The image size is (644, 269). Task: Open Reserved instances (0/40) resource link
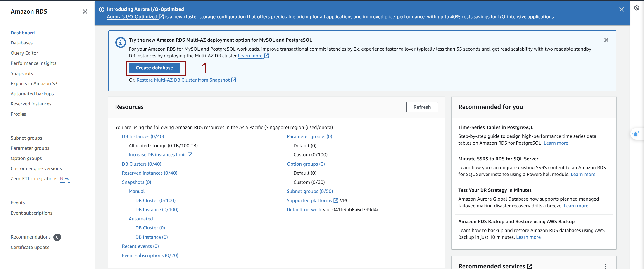pyautogui.click(x=150, y=173)
